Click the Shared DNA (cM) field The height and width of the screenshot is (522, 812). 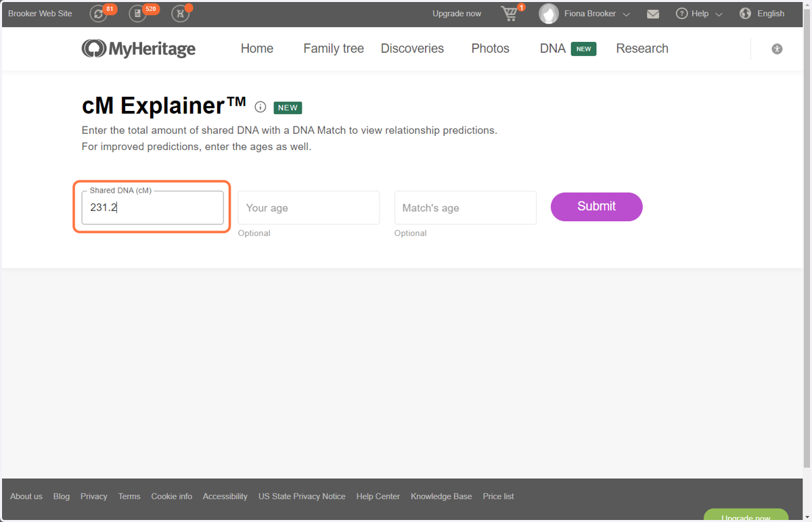(152, 208)
